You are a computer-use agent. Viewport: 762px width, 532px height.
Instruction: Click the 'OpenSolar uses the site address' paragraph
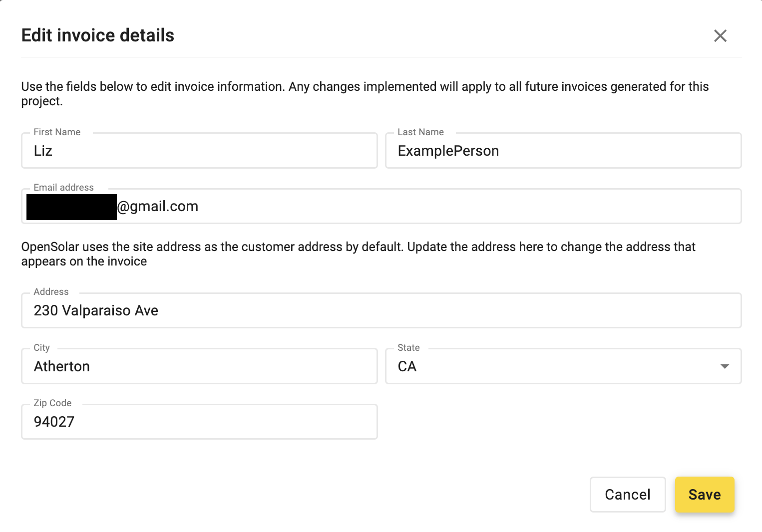click(358, 254)
